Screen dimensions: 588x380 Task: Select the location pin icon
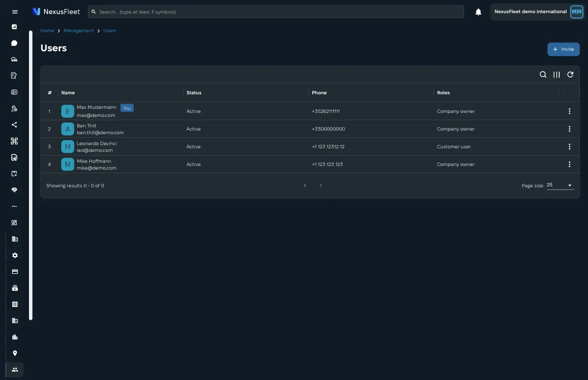click(15, 353)
